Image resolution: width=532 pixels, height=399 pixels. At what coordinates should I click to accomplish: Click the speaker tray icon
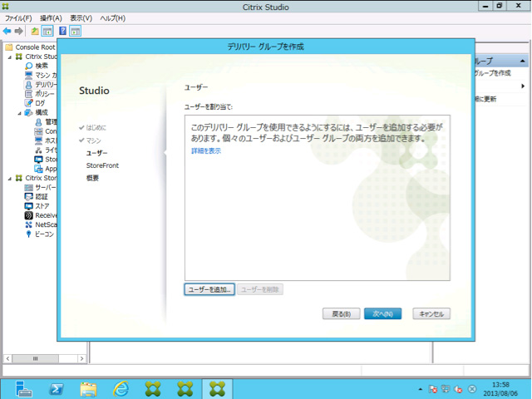[x=459, y=389]
